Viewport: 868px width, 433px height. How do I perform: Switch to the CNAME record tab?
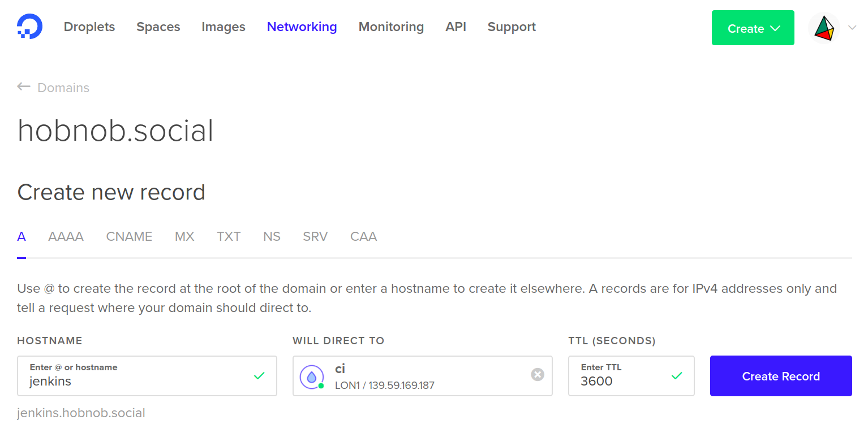pos(129,237)
